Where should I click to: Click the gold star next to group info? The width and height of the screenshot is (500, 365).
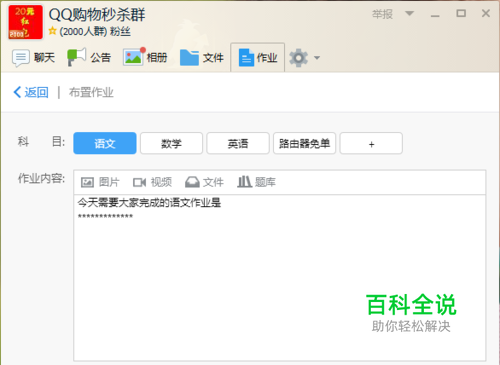pos(52,31)
